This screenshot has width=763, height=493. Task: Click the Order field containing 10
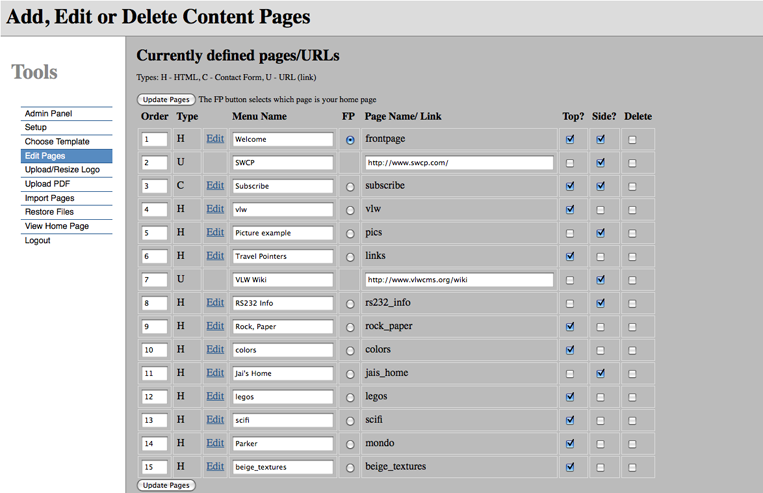point(154,350)
